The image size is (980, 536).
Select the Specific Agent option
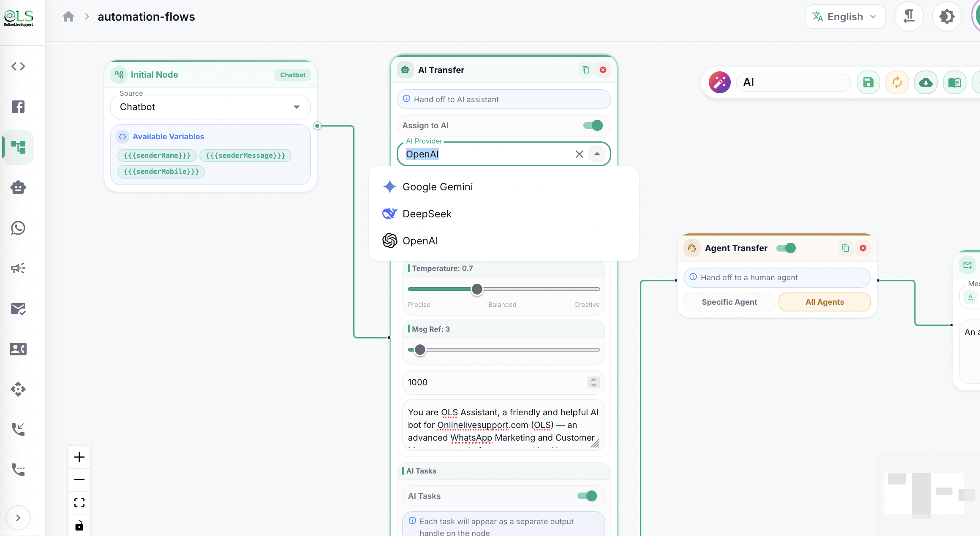tap(730, 302)
